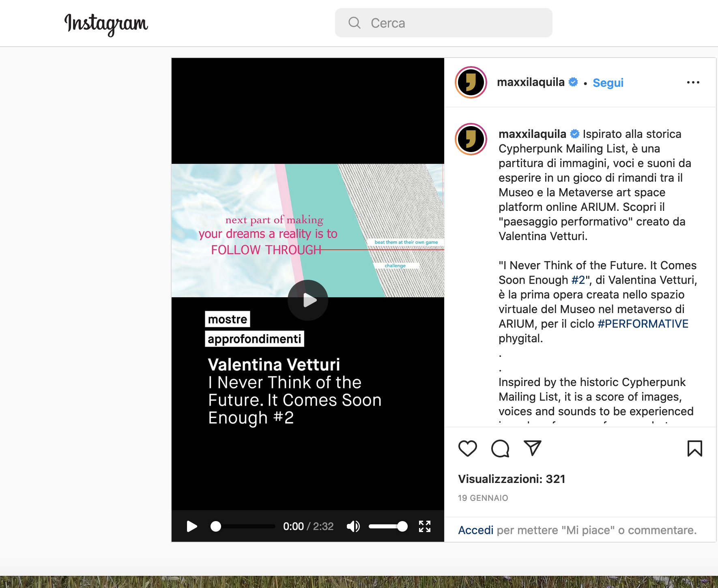
Task: Mute the video with the speaker icon
Action: coord(353,526)
